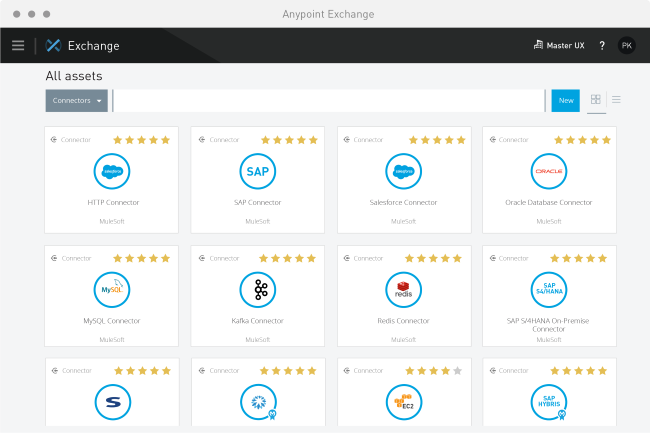
Task: Open the HTTP Connector icon
Action: 112,171
